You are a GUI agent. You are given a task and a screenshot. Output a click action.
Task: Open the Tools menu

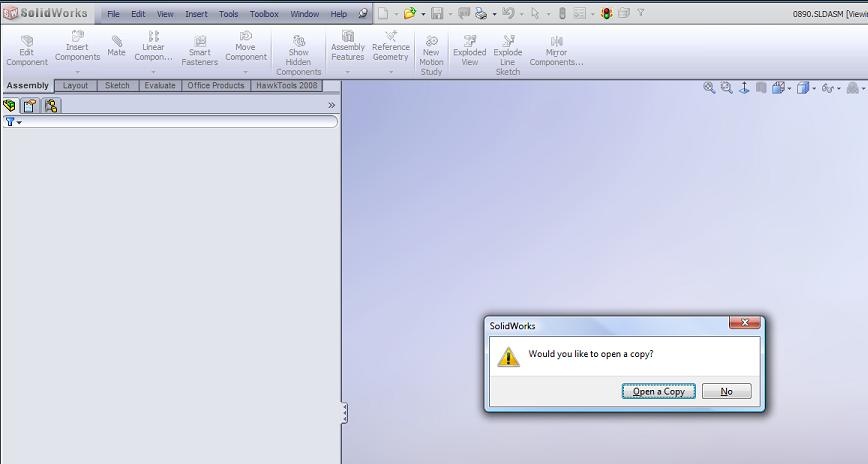coord(228,14)
